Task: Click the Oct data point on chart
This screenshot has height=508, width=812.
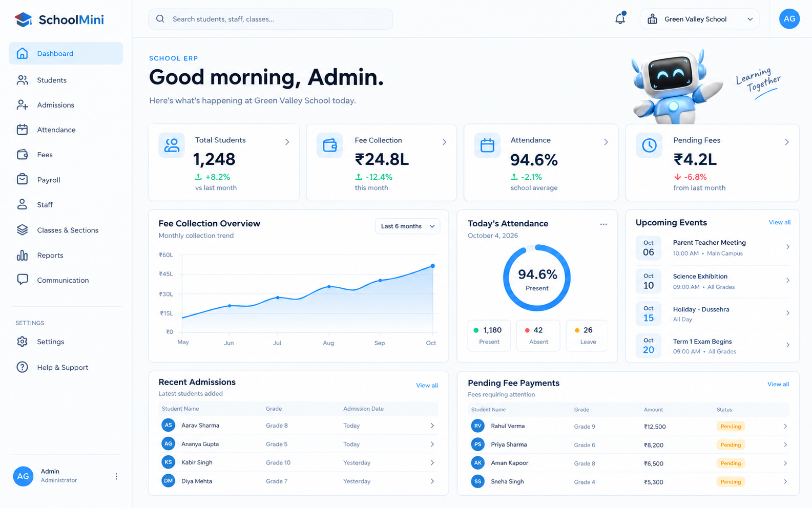Action: (433, 266)
